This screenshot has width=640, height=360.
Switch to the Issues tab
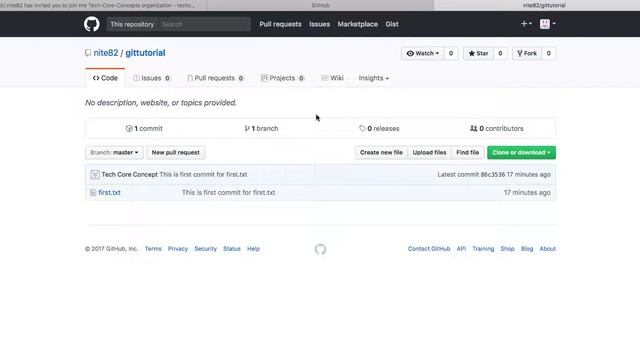click(x=151, y=78)
